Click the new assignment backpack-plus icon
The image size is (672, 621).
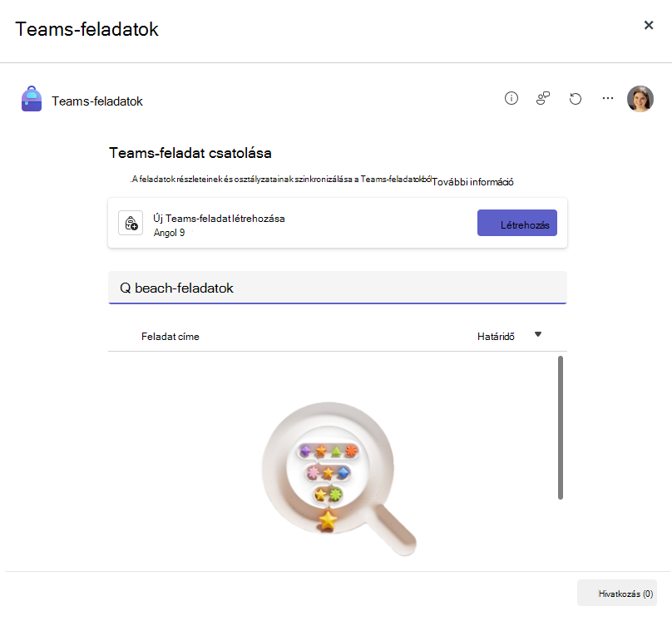(x=131, y=223)
